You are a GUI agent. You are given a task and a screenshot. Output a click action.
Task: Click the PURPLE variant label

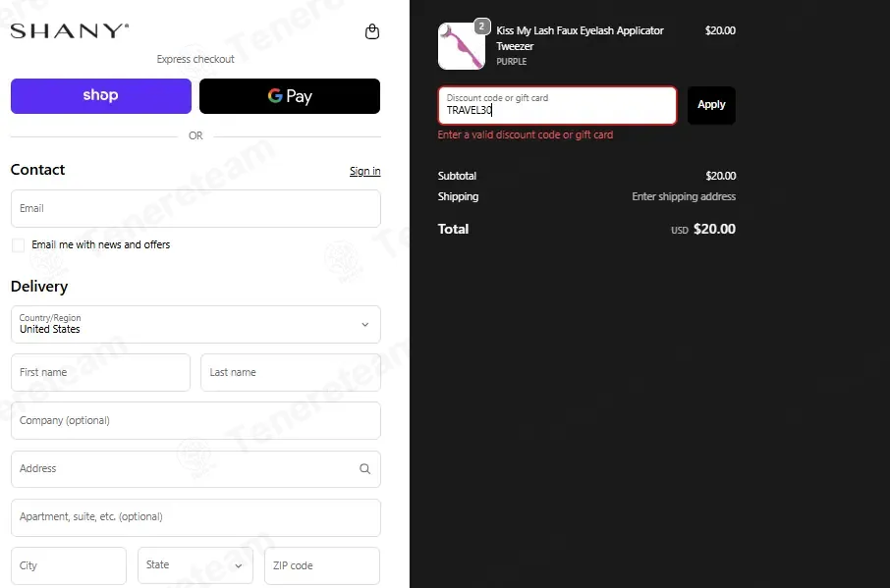point(512,61)
